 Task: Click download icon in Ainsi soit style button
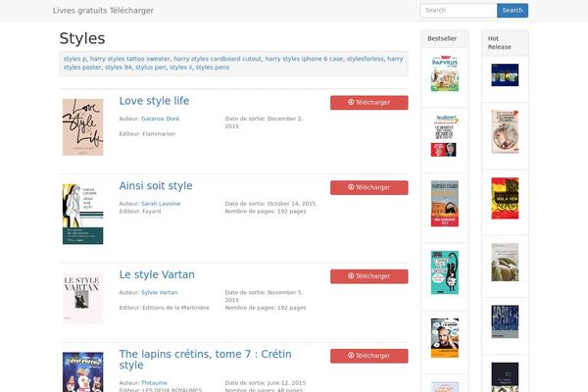point(351,187)
